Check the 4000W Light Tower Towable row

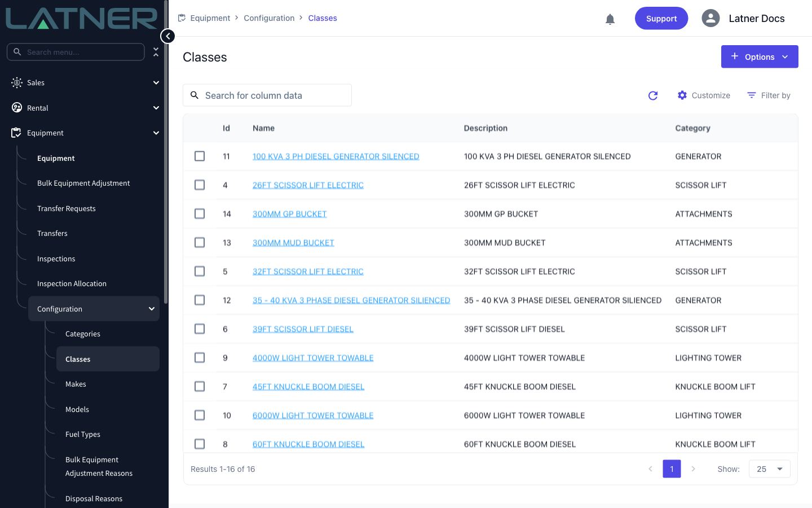coord(200,357)
